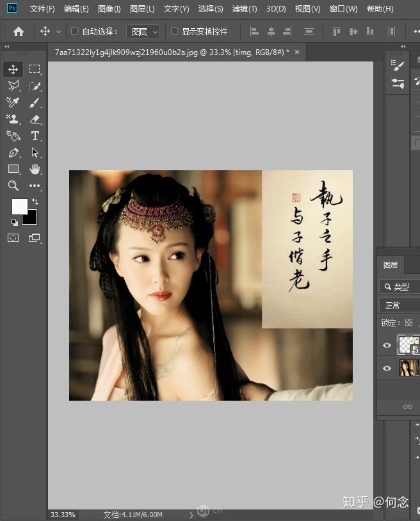
Task: Select the Pen tool
Action: [x=13, y=152]
